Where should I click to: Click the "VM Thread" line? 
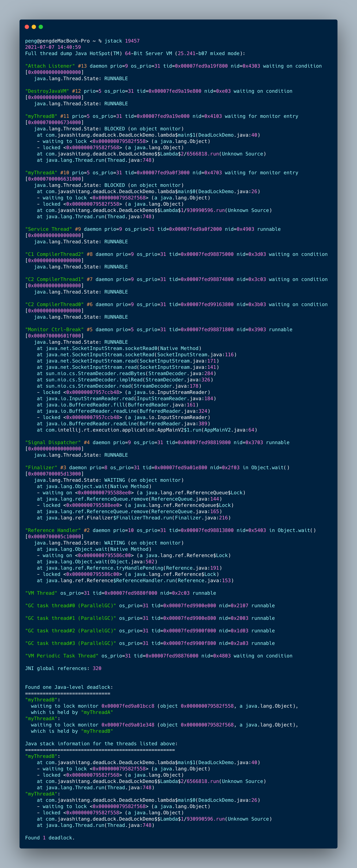(41, 593)
